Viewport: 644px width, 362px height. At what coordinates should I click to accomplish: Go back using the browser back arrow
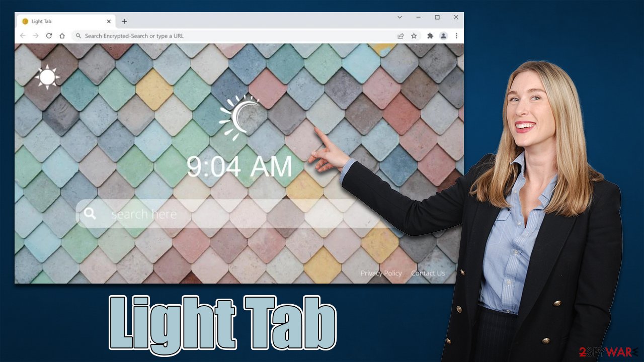point(23,36)
